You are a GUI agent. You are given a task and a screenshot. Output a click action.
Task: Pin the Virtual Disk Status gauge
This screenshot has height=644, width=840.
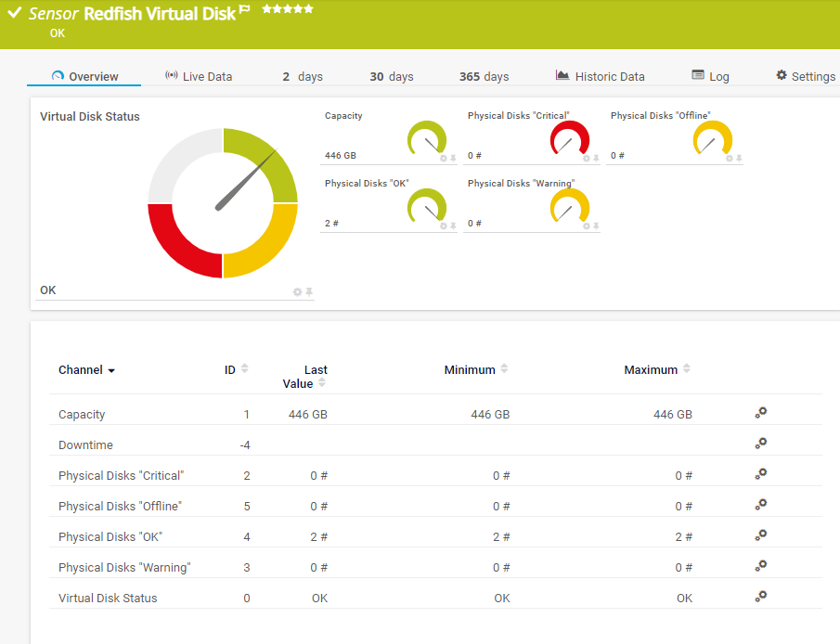(309, 292)
